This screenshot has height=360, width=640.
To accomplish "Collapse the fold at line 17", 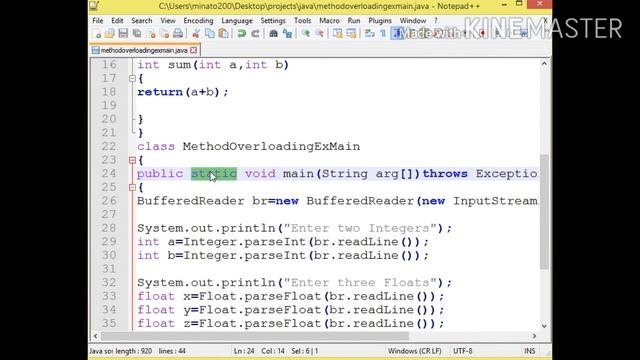I will tap(132, 78).
